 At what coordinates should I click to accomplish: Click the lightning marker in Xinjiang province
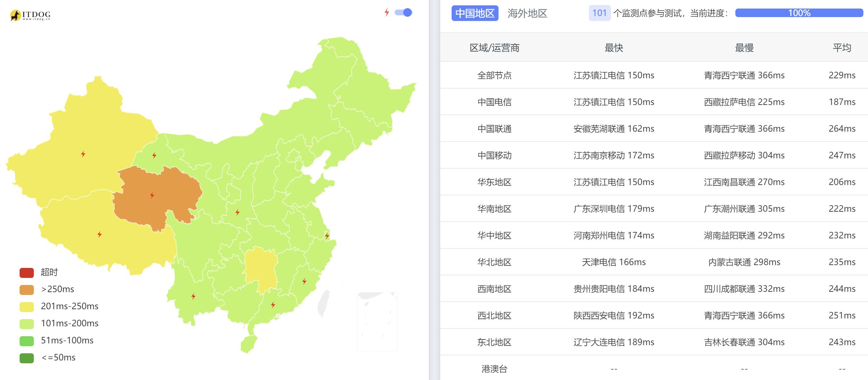tap(83, 154)
